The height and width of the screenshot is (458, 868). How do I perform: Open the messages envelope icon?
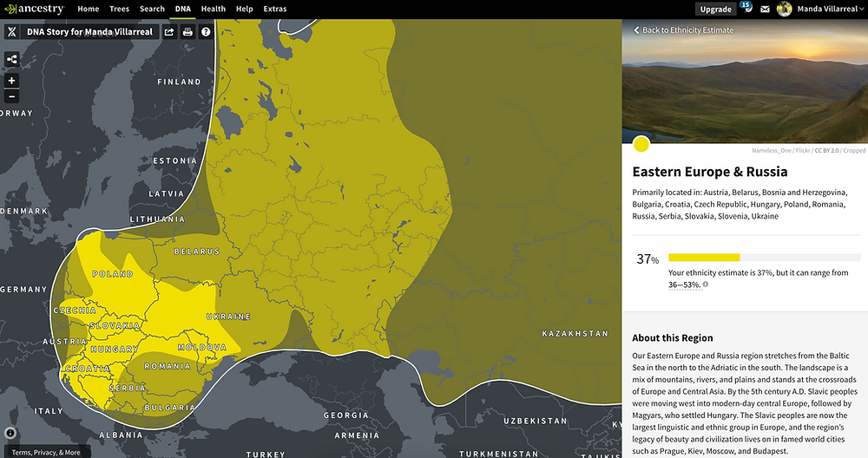click(765, 9)
